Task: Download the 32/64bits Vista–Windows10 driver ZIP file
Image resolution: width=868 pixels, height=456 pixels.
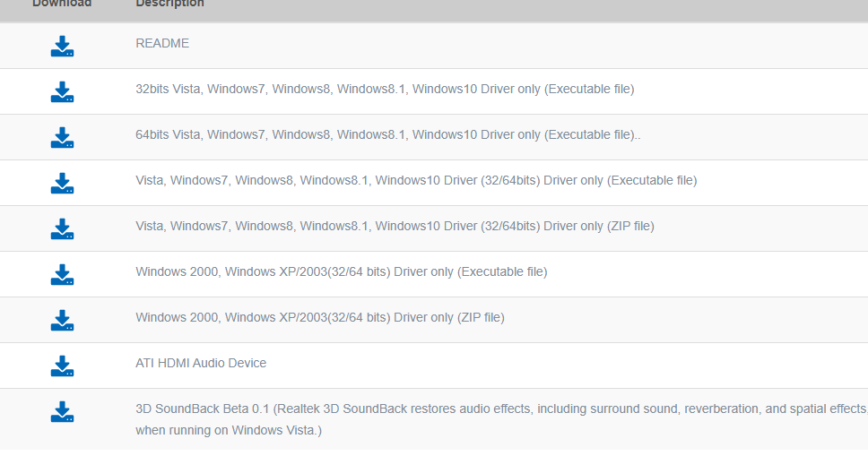Action: (x=62, y=229)
